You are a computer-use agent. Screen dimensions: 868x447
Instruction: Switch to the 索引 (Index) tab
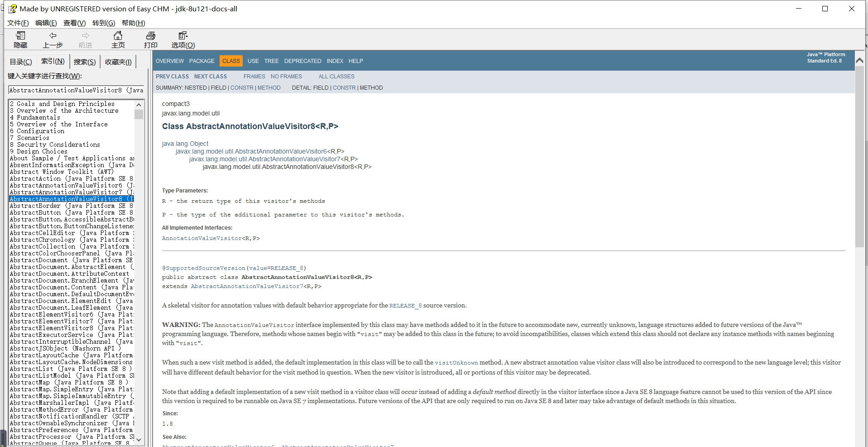[52, 61]
